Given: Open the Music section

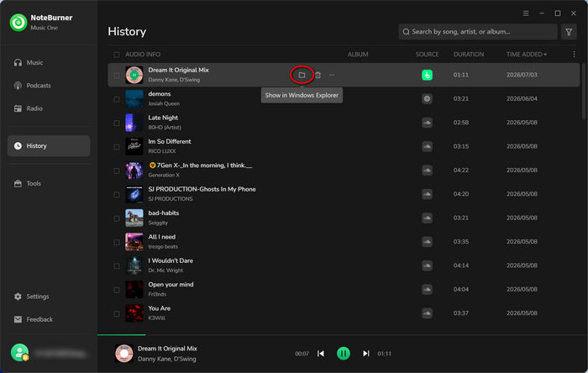Looking at the screenshot, I should pos(49,63).
